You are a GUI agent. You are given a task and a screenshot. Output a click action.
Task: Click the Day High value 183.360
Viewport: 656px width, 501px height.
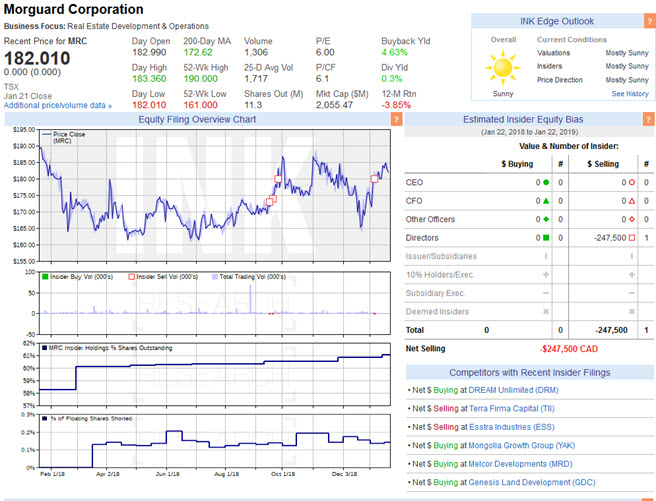149,79
